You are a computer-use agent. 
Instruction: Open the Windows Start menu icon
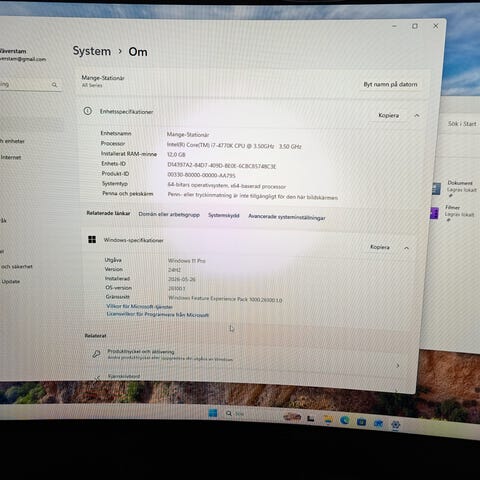tap(213, 413)
